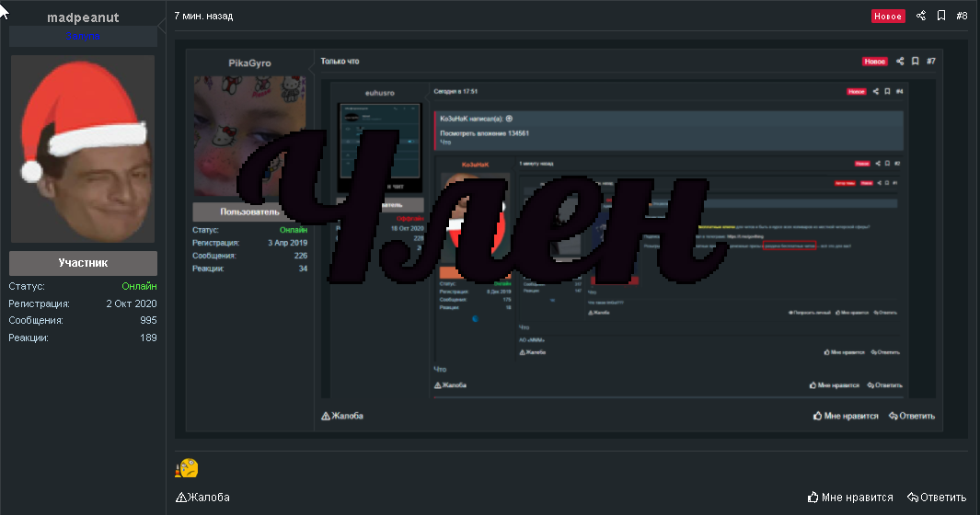The height and width of the screenshot is (515, 980).
Task: Open the post permalink #8
Action: [962, 16]
